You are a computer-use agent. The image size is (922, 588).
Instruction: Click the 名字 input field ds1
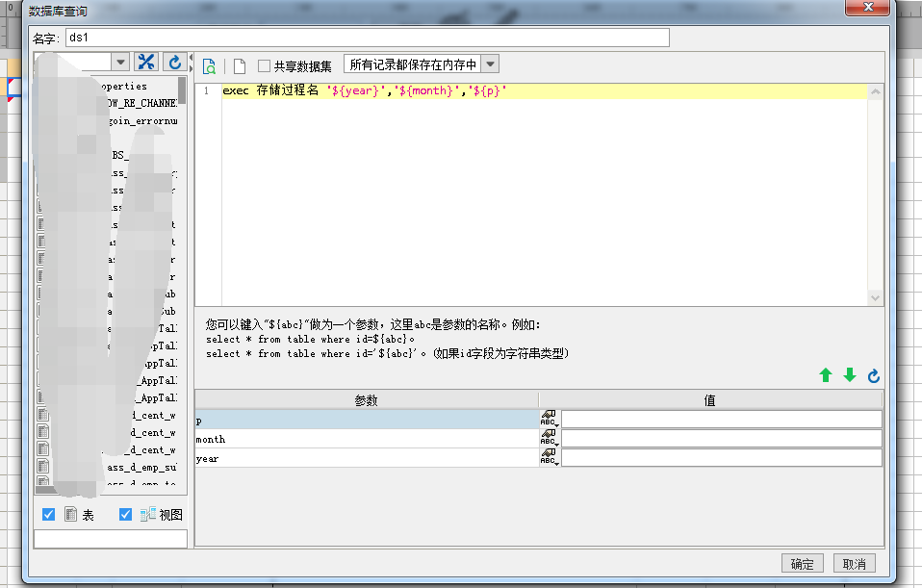368,38
